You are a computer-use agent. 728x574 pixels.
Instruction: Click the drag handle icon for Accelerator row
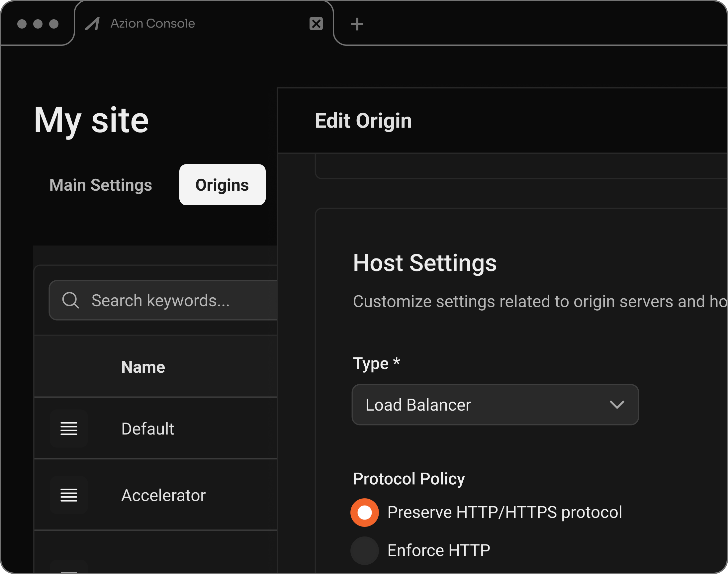coord(69,495)
